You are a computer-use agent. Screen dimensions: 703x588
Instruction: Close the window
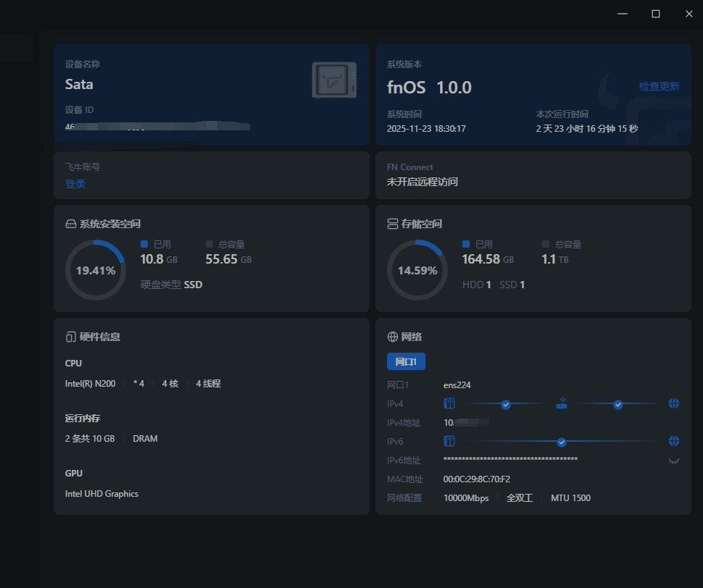click(689, 14)
